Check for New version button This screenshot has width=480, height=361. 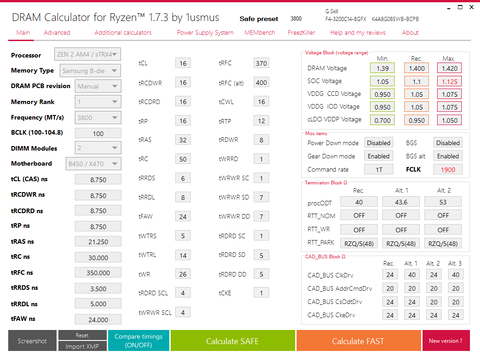(x=446, y=341)
